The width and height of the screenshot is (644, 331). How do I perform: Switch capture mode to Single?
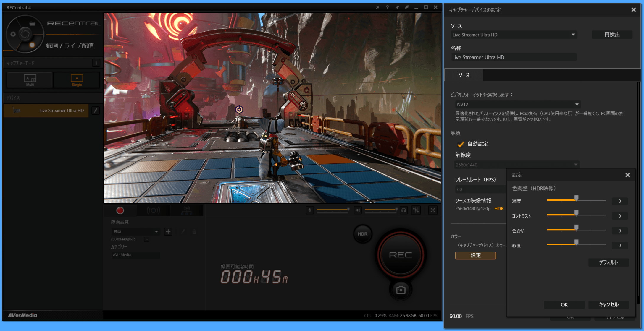tap(77, 80)
